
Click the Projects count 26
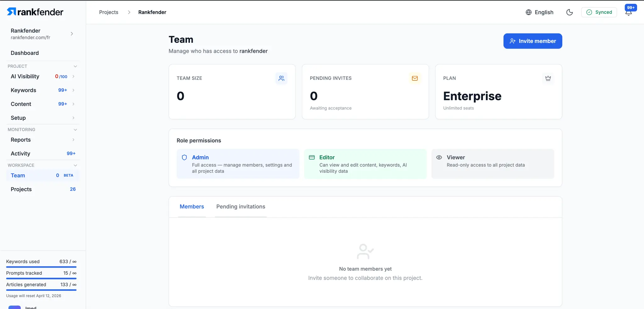click(x=73, y=189)
